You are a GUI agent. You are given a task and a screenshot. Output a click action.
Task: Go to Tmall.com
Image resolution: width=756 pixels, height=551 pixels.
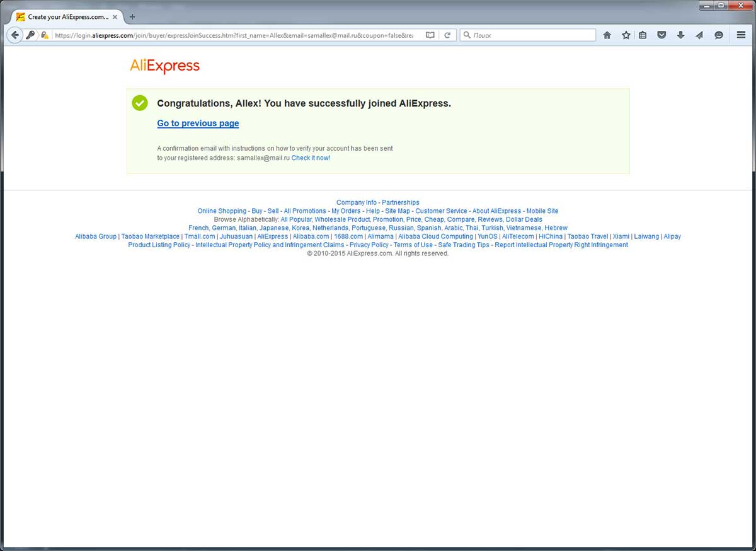tap(200, 236)
